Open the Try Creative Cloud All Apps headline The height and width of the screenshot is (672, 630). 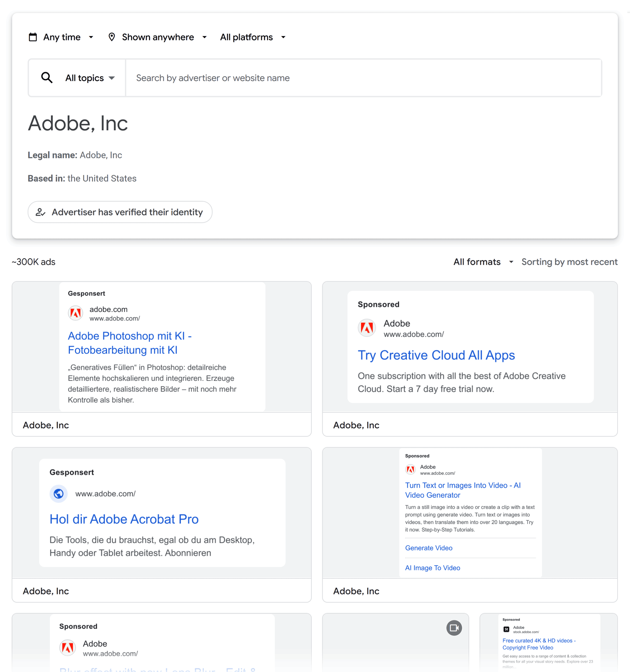tap(436, 355)
